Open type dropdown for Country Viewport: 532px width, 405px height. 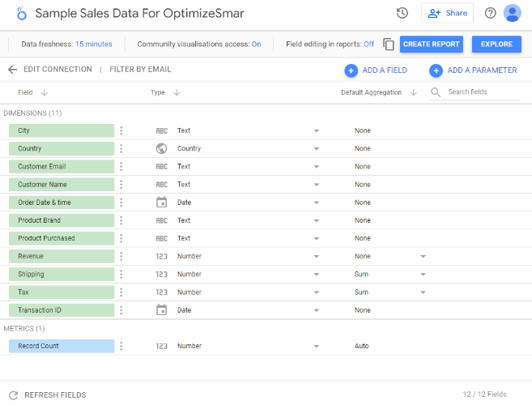pos(317,149)
